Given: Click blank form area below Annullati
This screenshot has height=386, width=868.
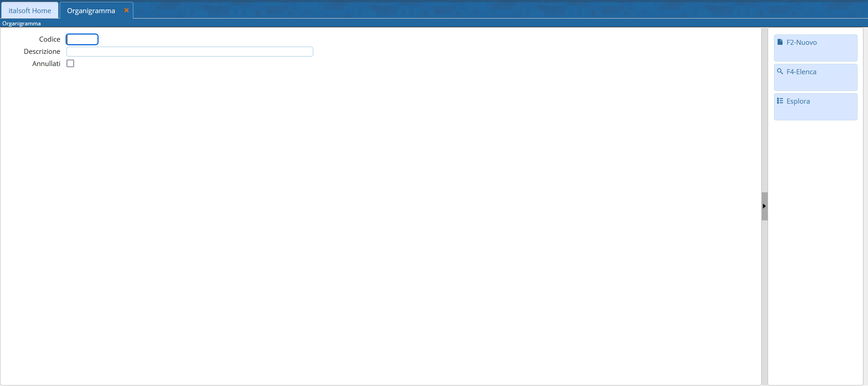Looking at the screenshot, I should click(380, 226).
